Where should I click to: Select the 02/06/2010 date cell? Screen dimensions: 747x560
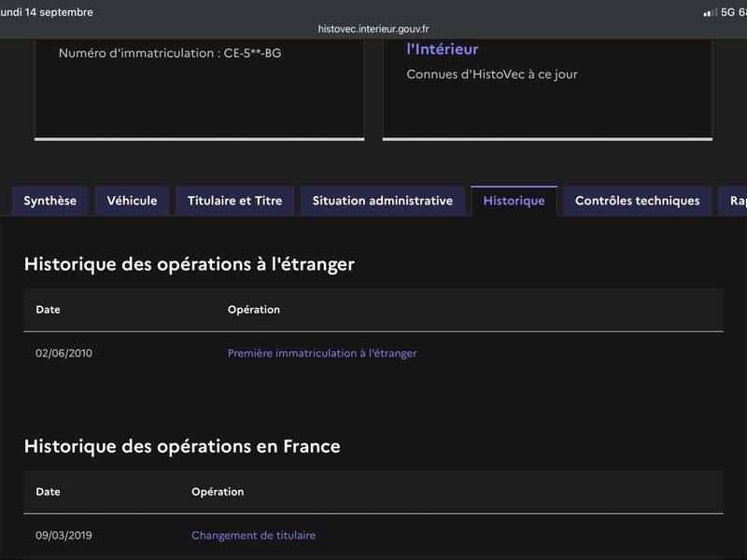click(x=63, y=354)
